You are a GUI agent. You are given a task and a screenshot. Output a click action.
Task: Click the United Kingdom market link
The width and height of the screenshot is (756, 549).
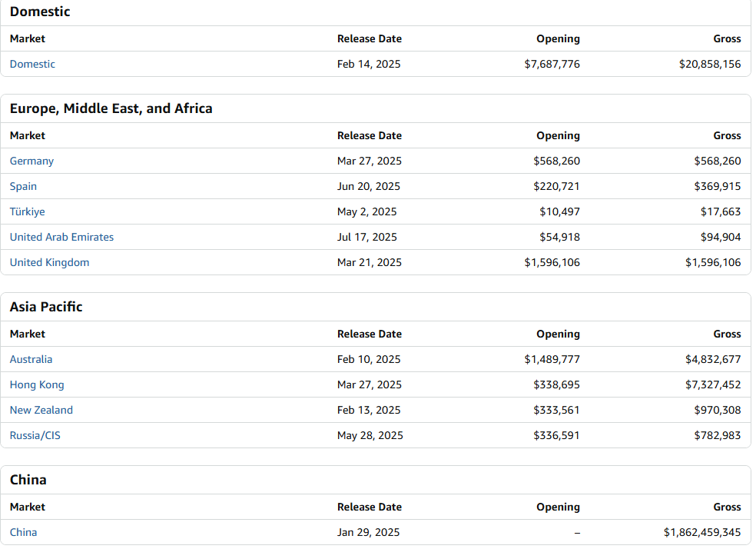coord(49,262)
